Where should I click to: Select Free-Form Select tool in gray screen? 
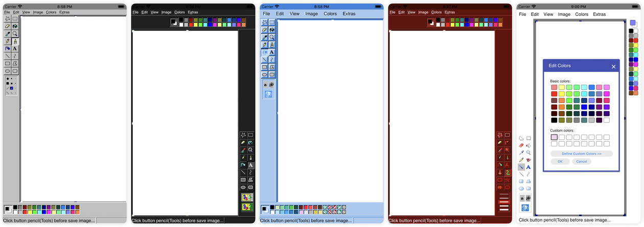click(7, 19)
